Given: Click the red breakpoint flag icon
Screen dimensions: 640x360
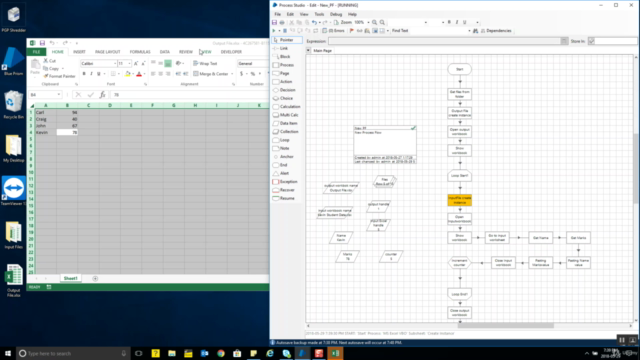Looking at the screenshot, I should [352, 31].
